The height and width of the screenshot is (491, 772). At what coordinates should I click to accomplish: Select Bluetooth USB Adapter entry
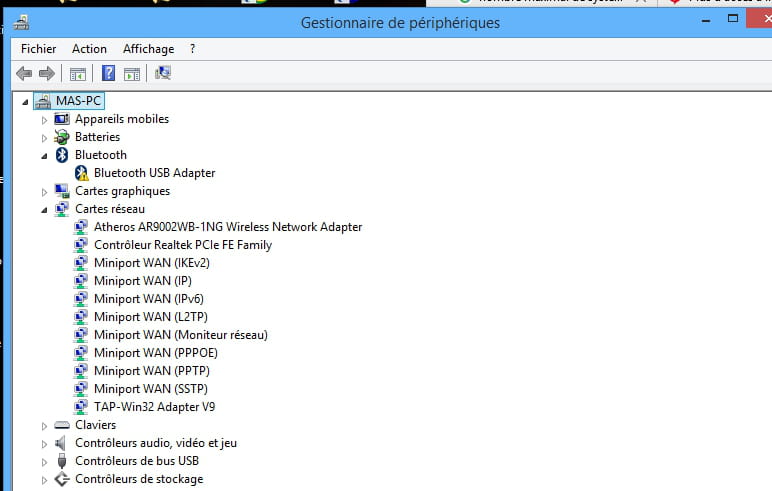tap(155, 173)
